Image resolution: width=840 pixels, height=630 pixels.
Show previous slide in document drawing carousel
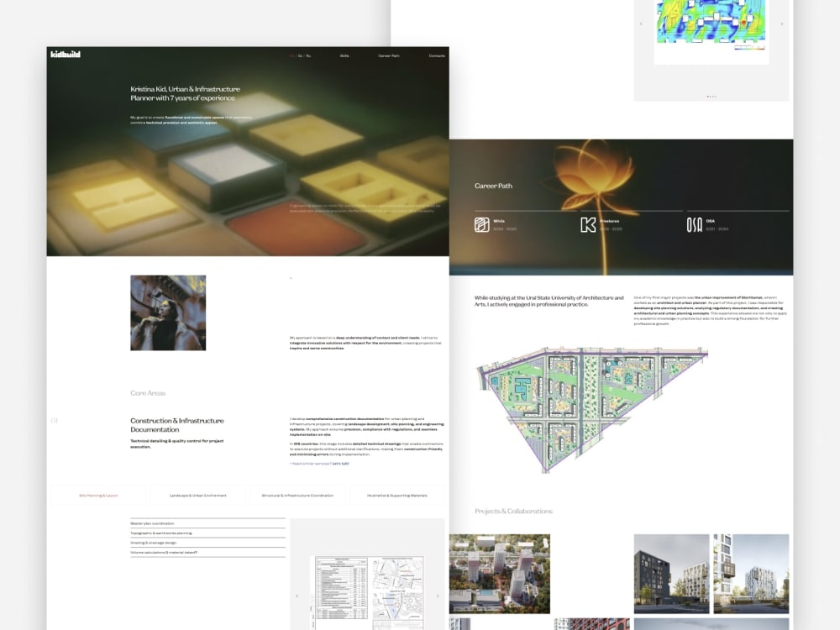pyautogui.click(x=297, y=596)
